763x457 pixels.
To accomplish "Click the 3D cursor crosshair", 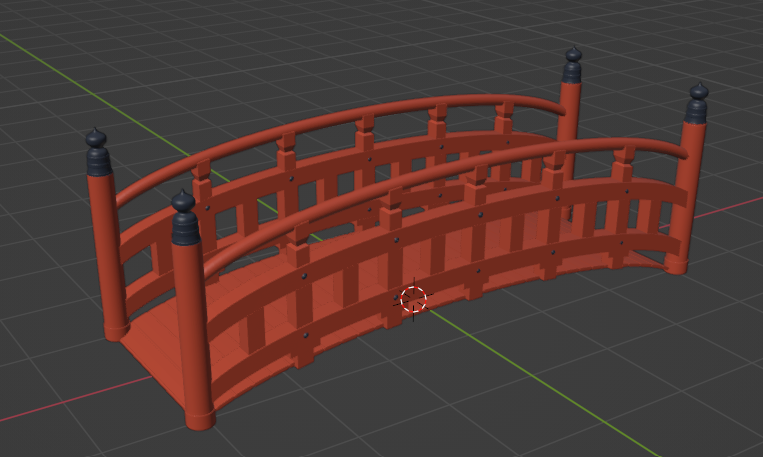I will pos(413,298).
